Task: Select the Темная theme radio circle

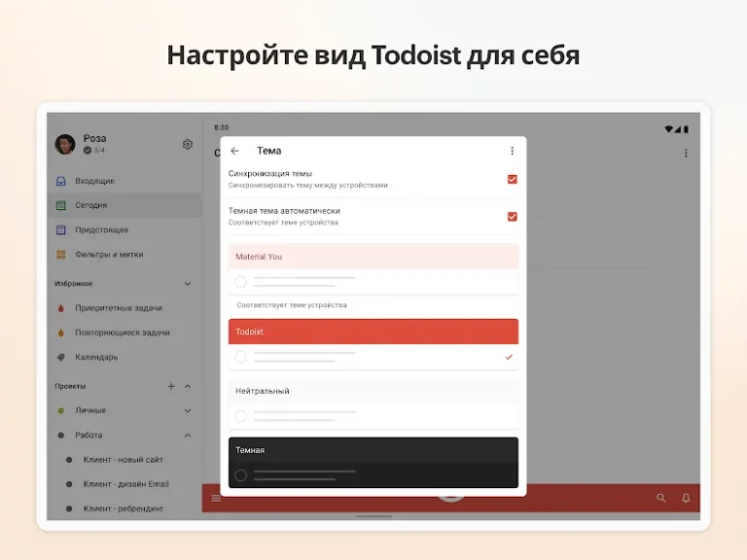Action: pos(240,475)
